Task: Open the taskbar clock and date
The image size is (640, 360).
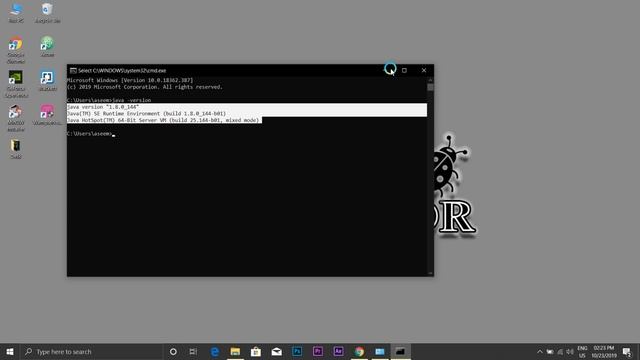Action: (604, 351)
